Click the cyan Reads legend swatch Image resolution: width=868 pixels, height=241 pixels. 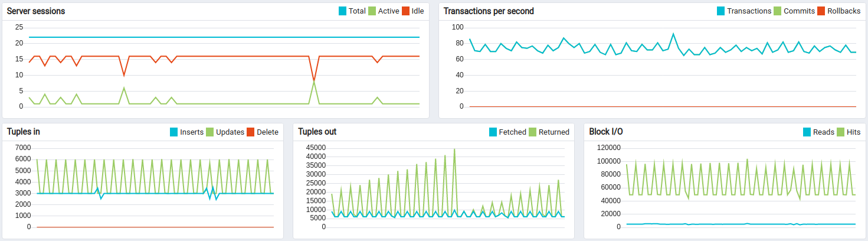pyautogui.click(x=807, y=132)
